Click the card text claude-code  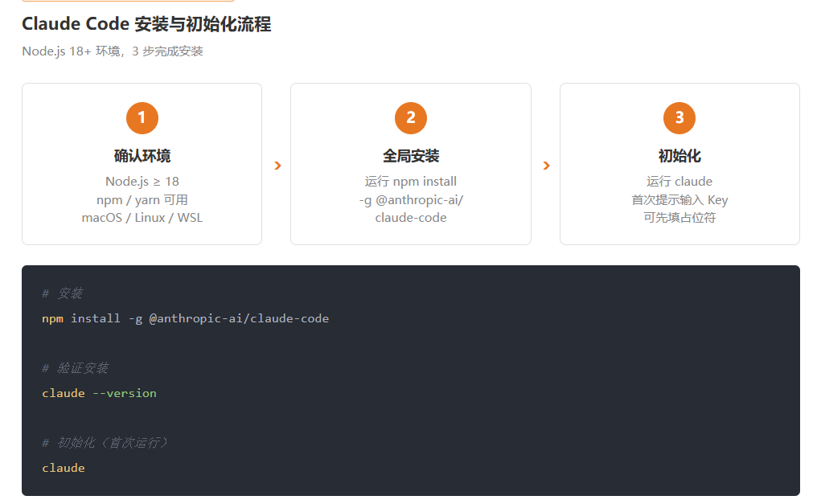point(411,218)
